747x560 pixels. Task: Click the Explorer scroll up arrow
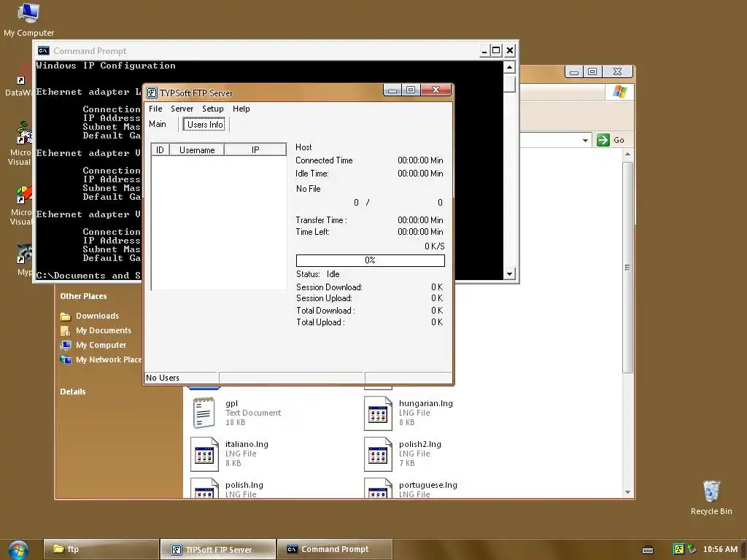[627, 155]
